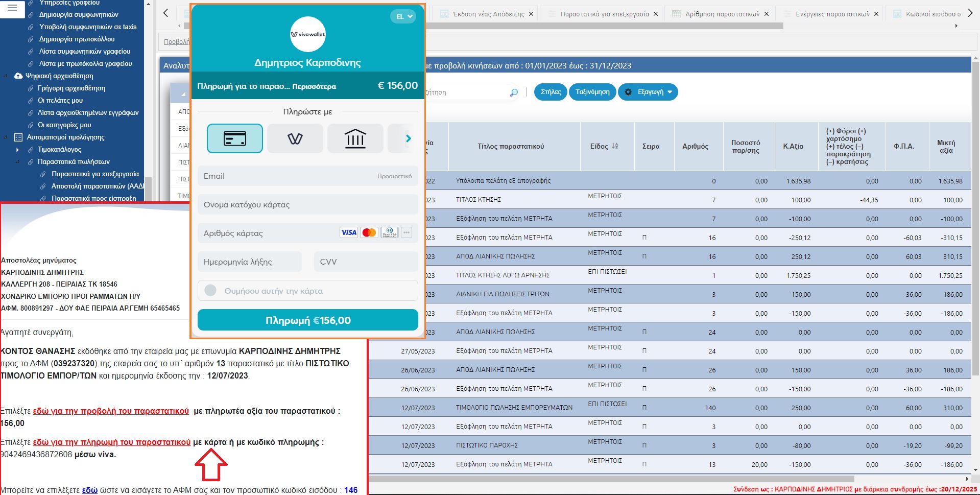The image size is (980, 495).
Task: Open the hamburger menu in the sidebar
Action: coord(12,8)
